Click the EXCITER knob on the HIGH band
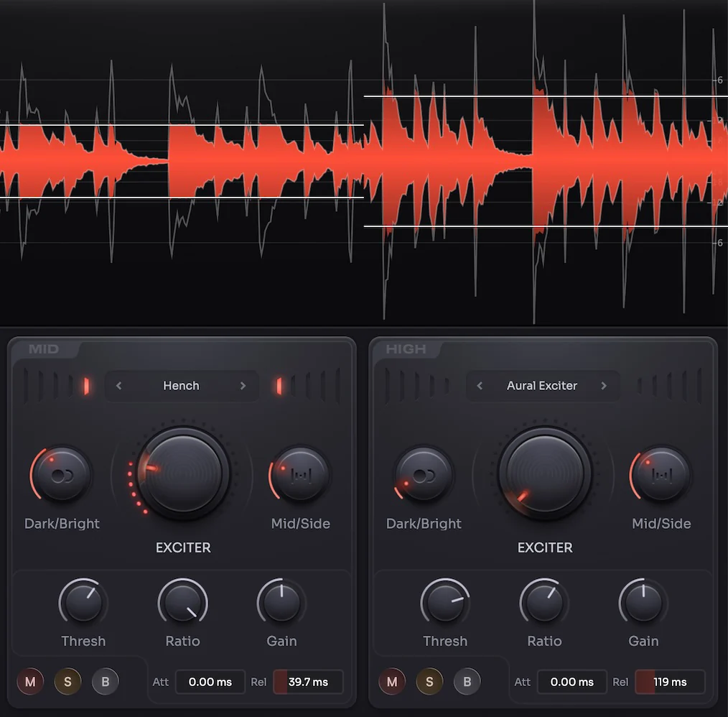This screenshot has width=728, height=717. (x=543, y=474)
